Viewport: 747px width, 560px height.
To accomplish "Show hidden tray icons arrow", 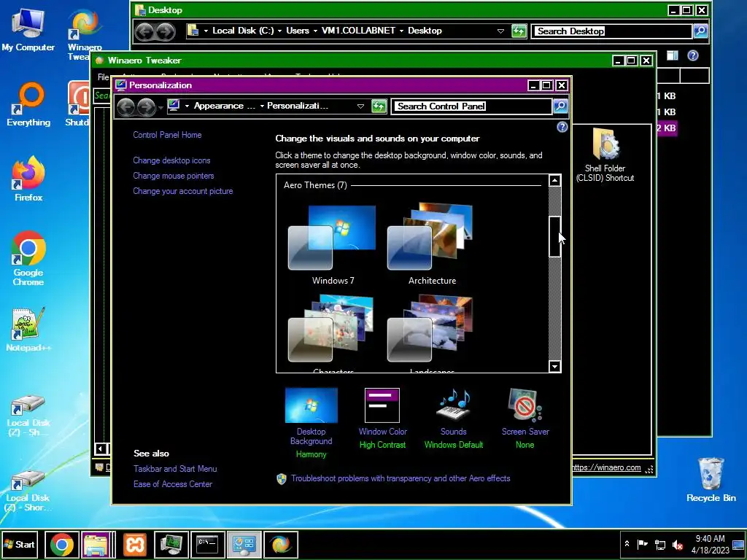I will [x=627, y=544].
